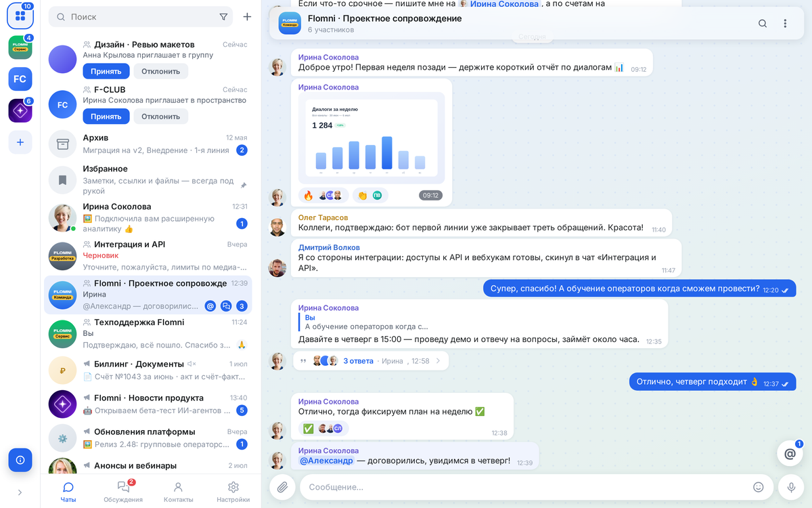Attach a file with paperclip
This screenshot has width=812, height=508.
pyautogui.click(x=283, y=487)
